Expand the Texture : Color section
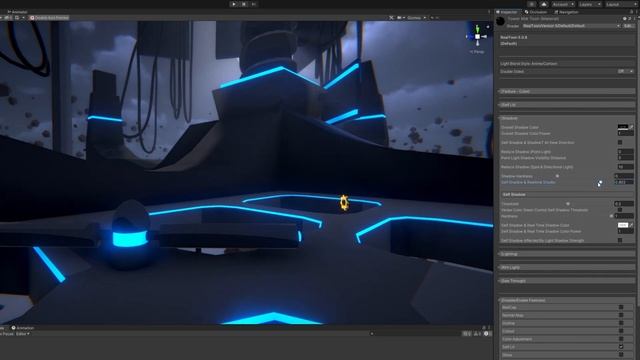The width and height of the screenshot is (640, 360). coord(567,91)
